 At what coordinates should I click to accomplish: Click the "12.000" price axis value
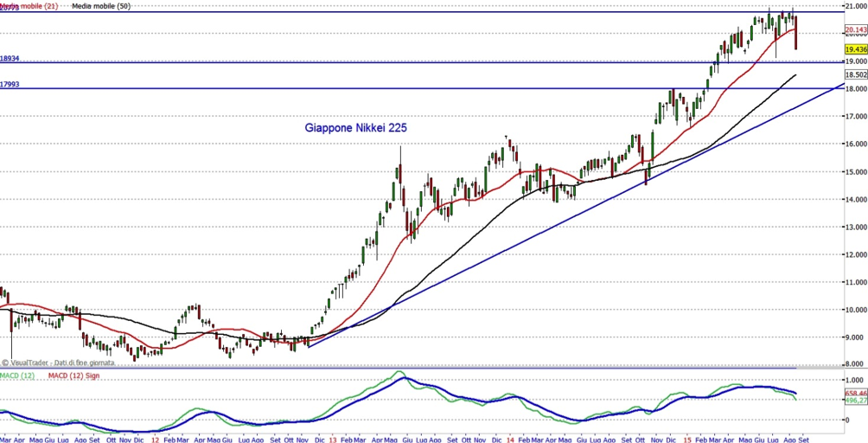[x=856, y=254]
